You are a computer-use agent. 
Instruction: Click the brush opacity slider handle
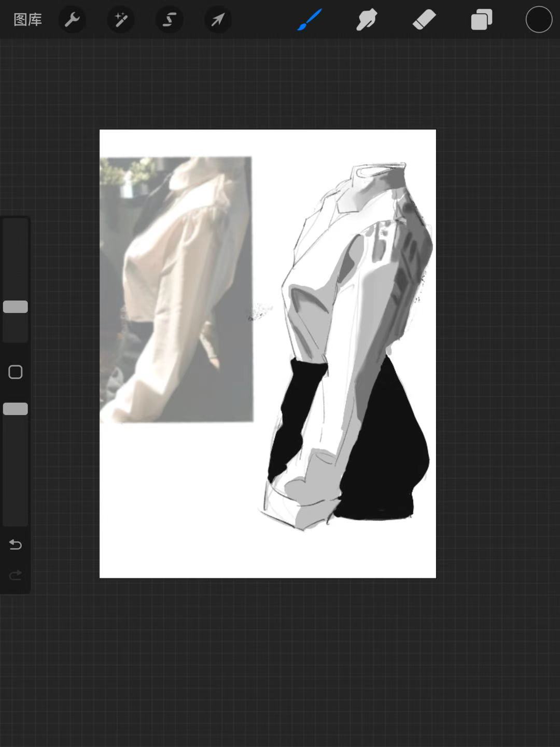pyautogui.click(x=16, y=409)
